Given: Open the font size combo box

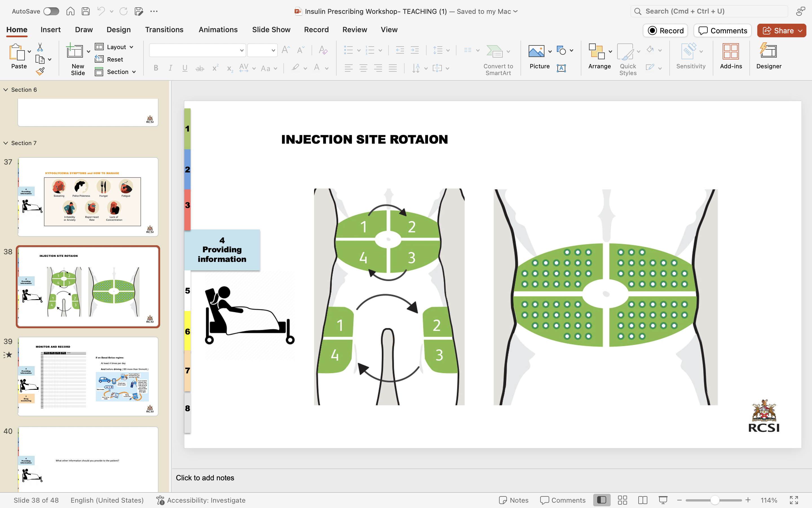Looking at the screenshot, I should 262,51.
